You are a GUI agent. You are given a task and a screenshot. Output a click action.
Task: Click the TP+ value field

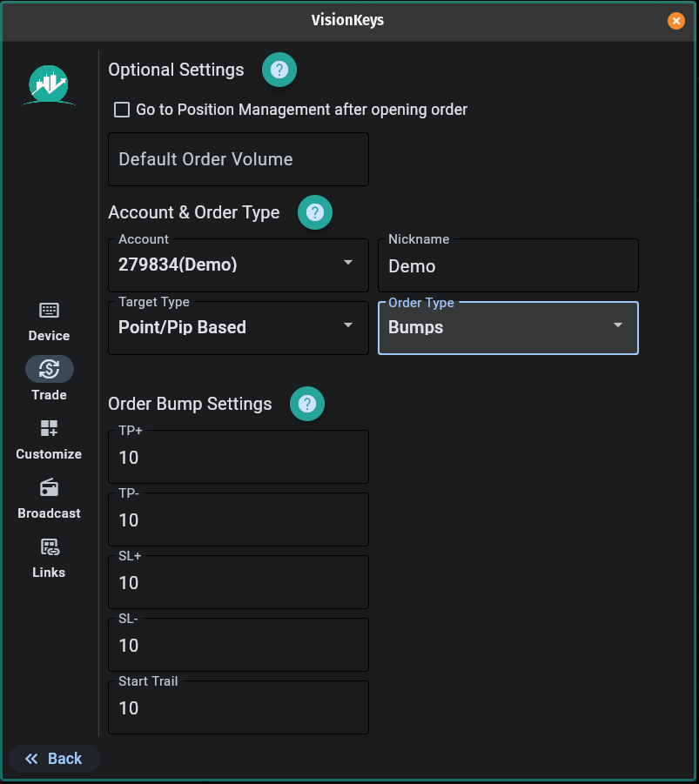click(x=239, y=457)
